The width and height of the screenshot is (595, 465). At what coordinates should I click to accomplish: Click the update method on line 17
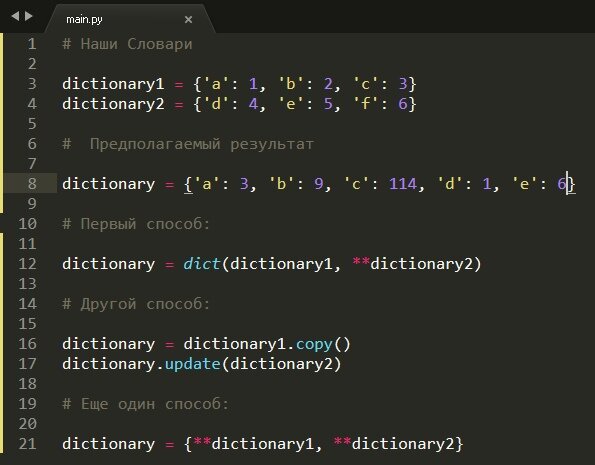[193, 364]
